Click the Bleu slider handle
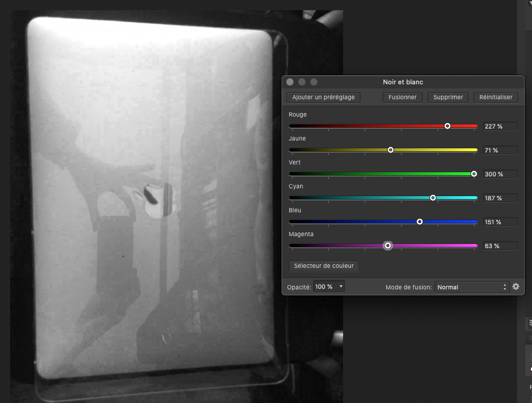The width and height of the screenshot is (532, 403). pos(420,222)
